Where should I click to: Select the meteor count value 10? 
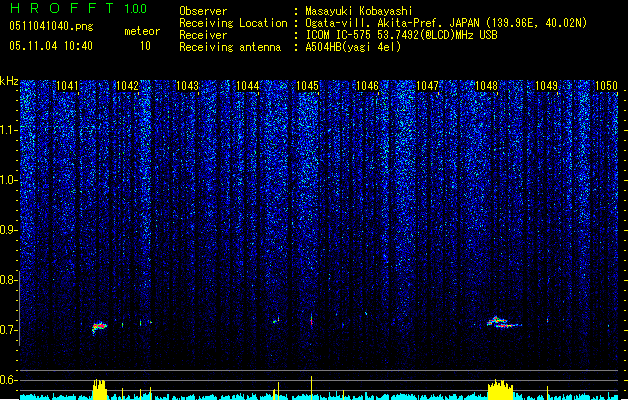(145, 46)
